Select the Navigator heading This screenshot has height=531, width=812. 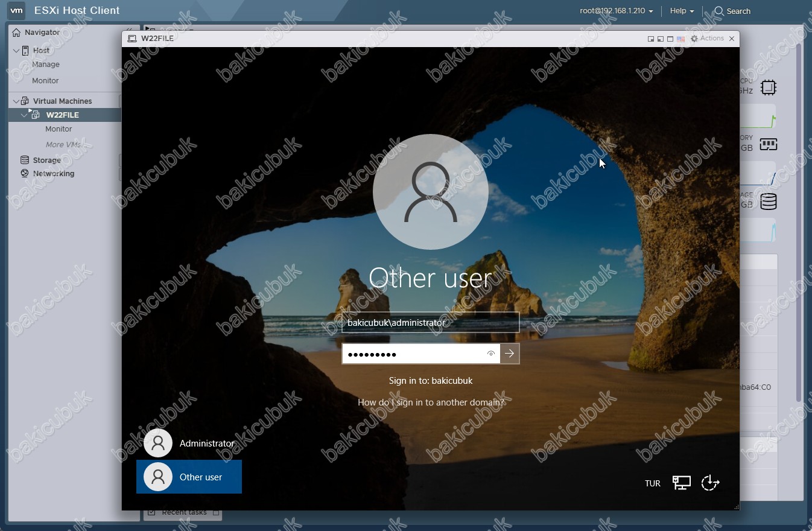42,32
